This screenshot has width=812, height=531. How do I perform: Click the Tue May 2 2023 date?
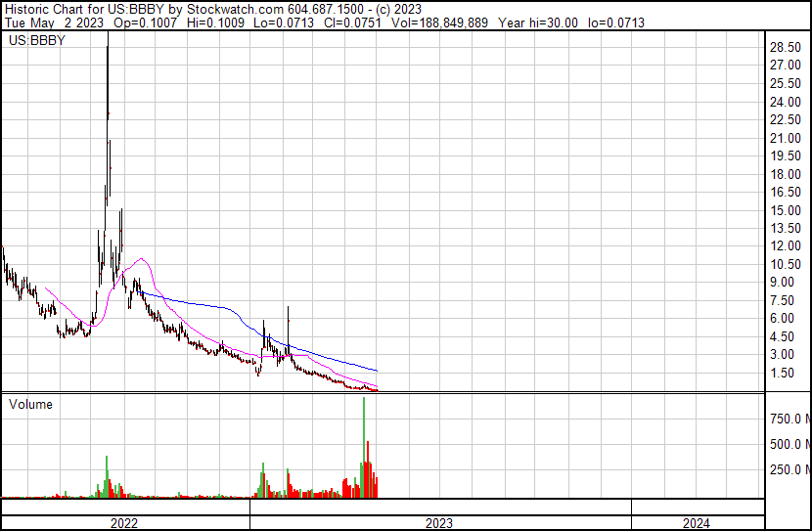(x=55, y=22)
